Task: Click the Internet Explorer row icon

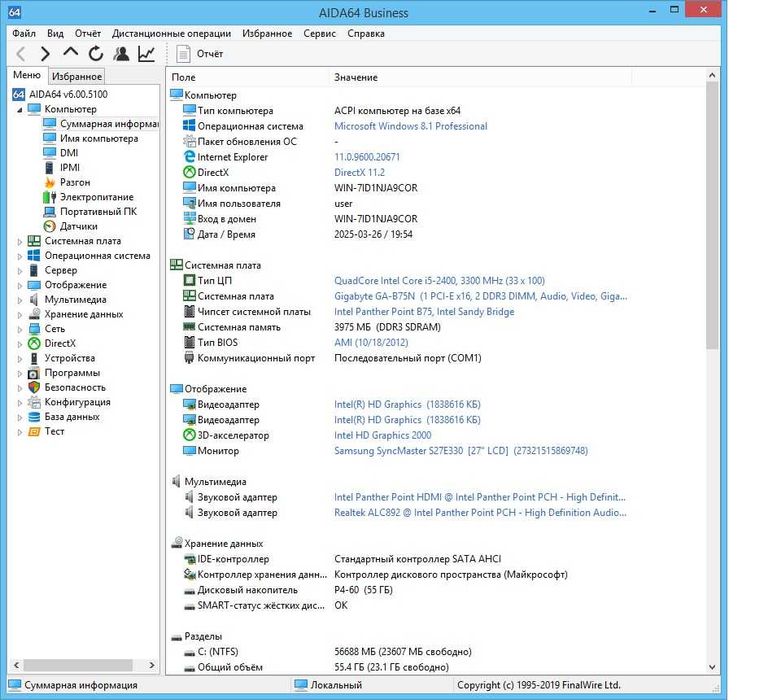Action: (189, 156)
